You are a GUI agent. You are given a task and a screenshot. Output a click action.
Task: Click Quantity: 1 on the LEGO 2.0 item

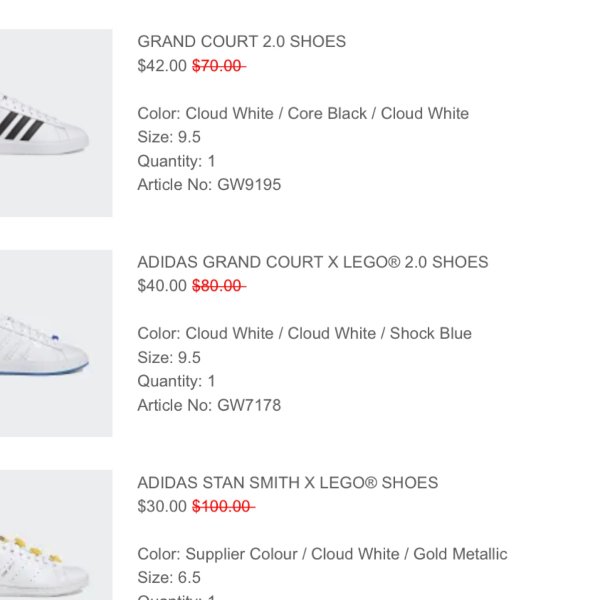[176, 381]
